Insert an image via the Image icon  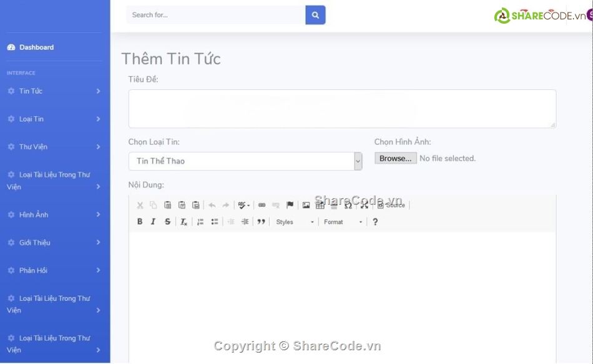pyautogui.click(x=306, y=205)
